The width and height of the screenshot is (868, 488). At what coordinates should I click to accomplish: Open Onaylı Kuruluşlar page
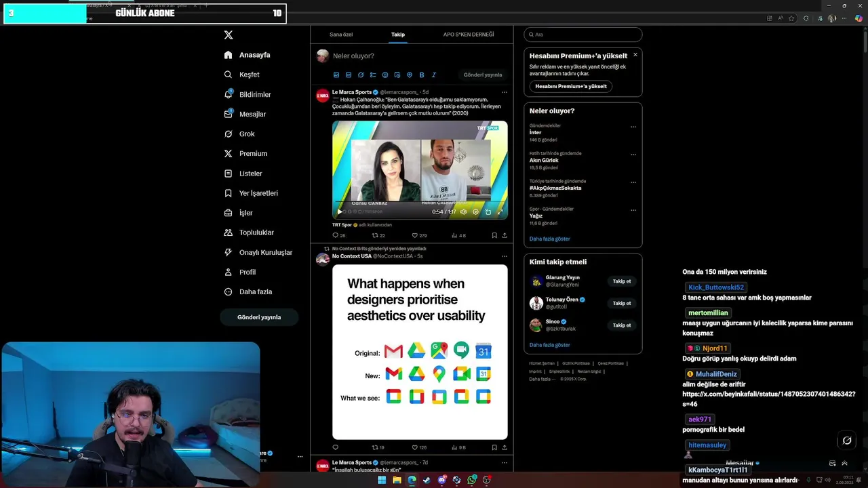[258, 252]
